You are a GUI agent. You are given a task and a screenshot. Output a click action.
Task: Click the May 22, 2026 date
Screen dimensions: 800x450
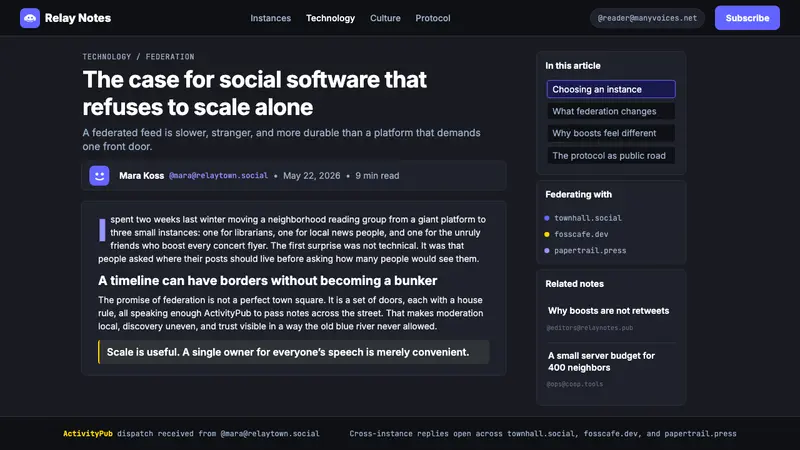pos(311,176)
